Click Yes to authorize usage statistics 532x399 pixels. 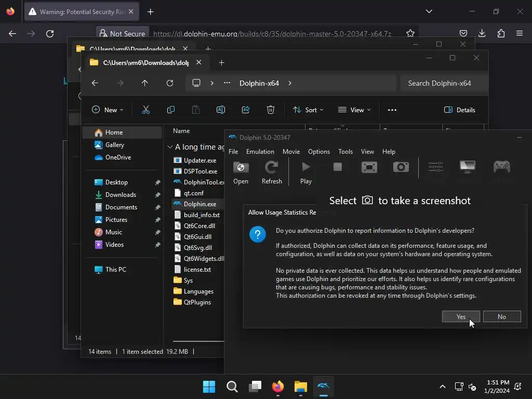tap(461, 316)
